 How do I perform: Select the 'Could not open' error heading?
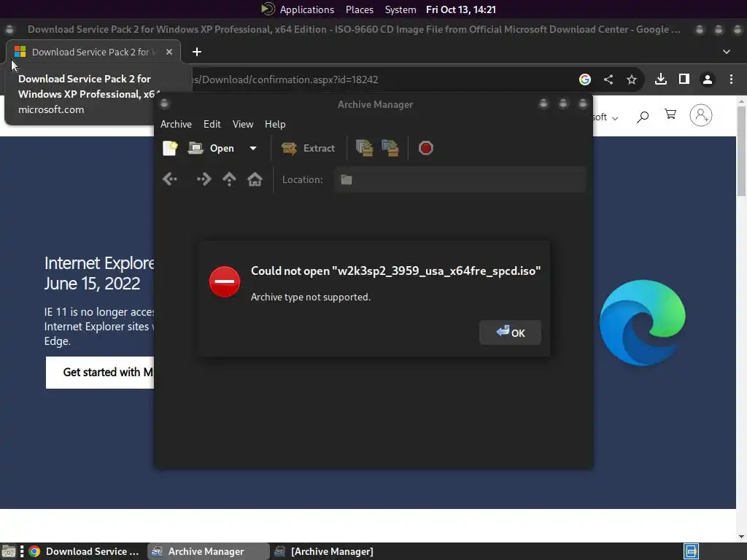pyautogui.click(x=395, y=271)
